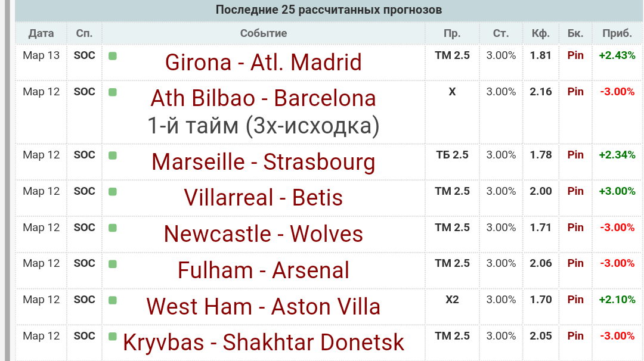
Task: Sort by the Дата column header
Action: 41,33
